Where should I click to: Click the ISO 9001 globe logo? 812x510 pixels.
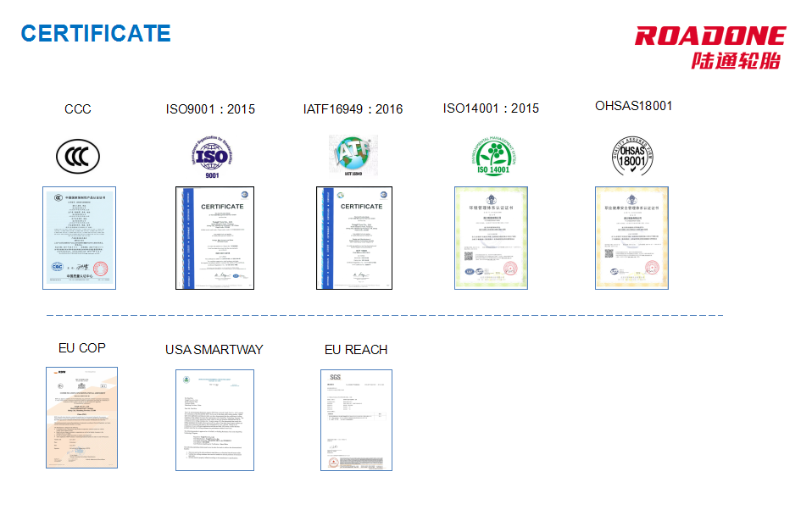[212, 158]
